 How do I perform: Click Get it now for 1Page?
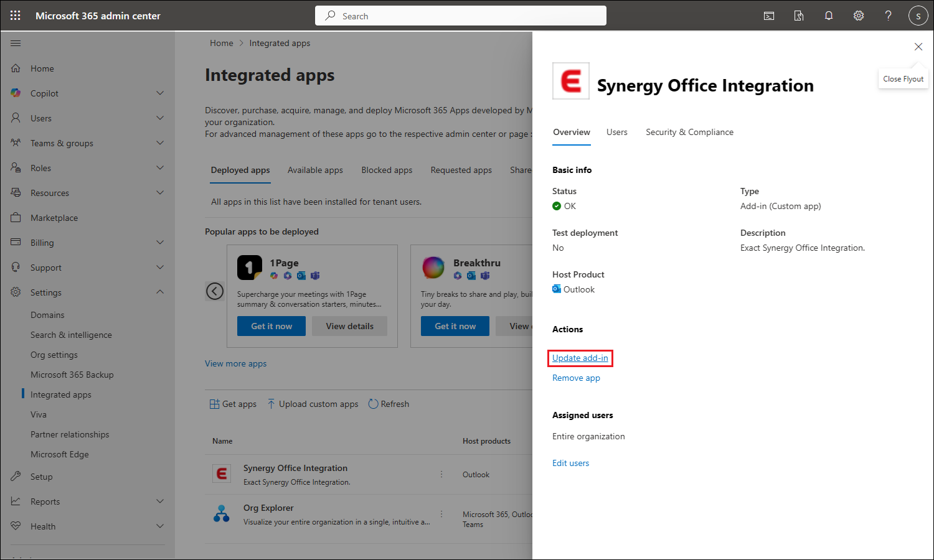pyautogui.click(x=271, y=326)
